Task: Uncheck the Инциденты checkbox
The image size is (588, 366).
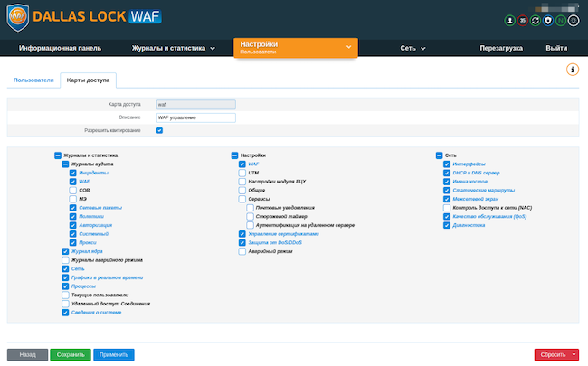Action: click(x=72, y=173)
